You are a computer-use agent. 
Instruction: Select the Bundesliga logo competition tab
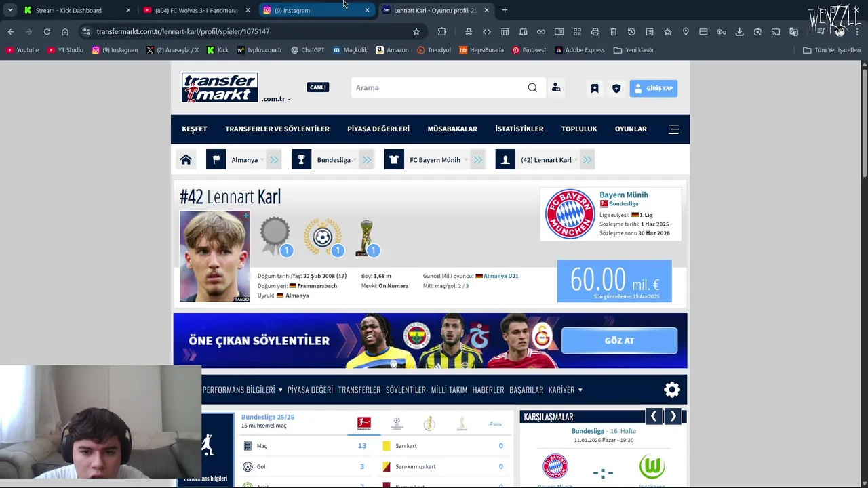[364, 424]
